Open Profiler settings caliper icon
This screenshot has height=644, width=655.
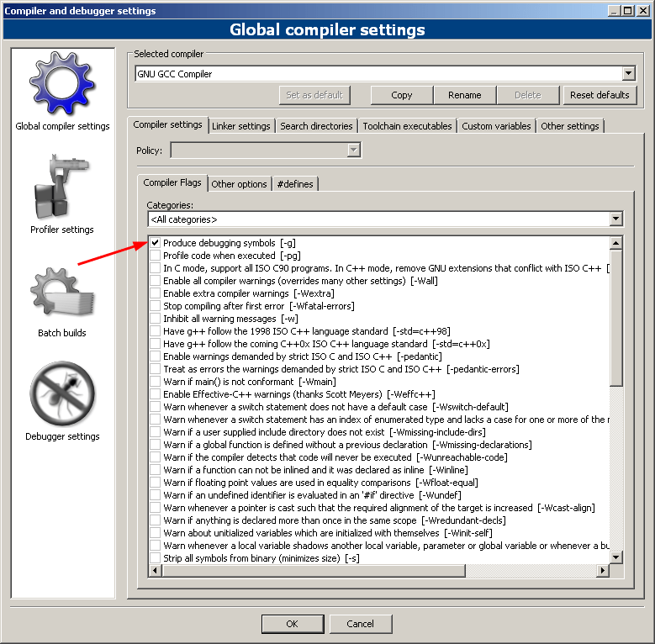point(62,187)
